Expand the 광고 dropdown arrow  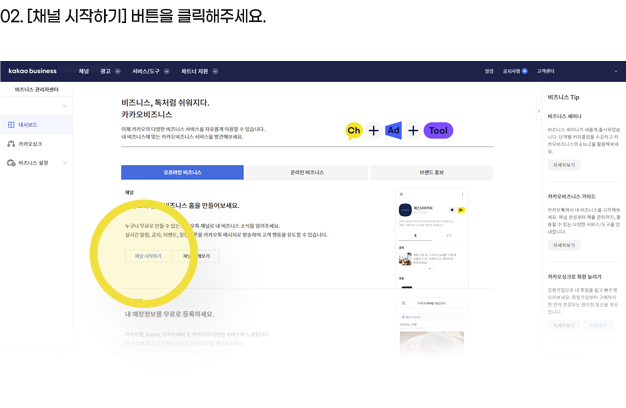pyautogui.click(x=118, y=71)
